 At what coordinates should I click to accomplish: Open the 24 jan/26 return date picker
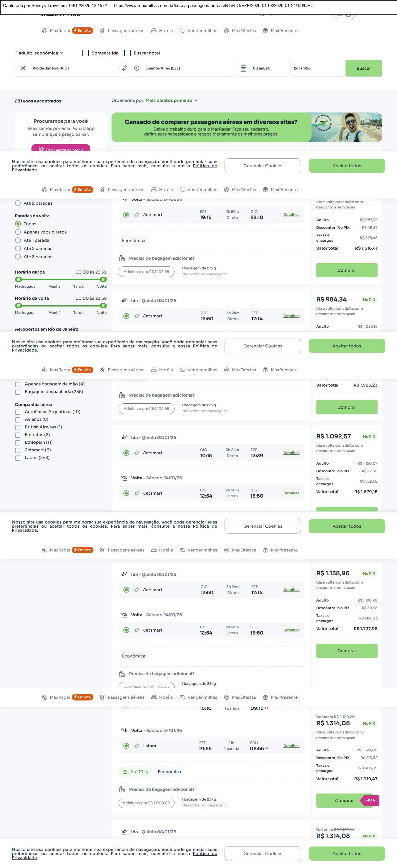point(317,68)
